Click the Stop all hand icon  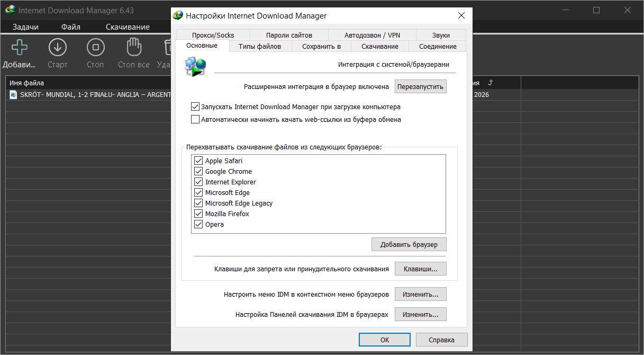coord(133,48)
